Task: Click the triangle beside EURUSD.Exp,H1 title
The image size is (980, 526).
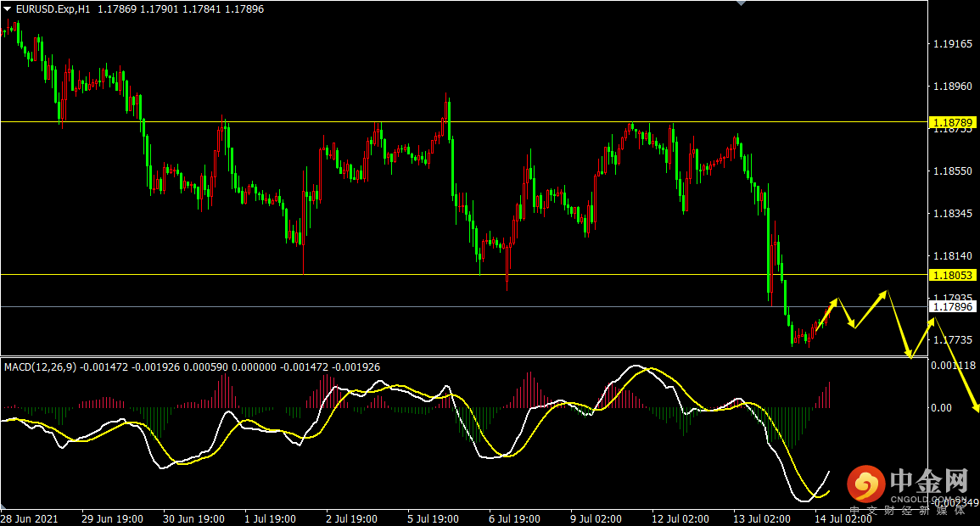Action: pyautogui.click(x=8, y=9)
